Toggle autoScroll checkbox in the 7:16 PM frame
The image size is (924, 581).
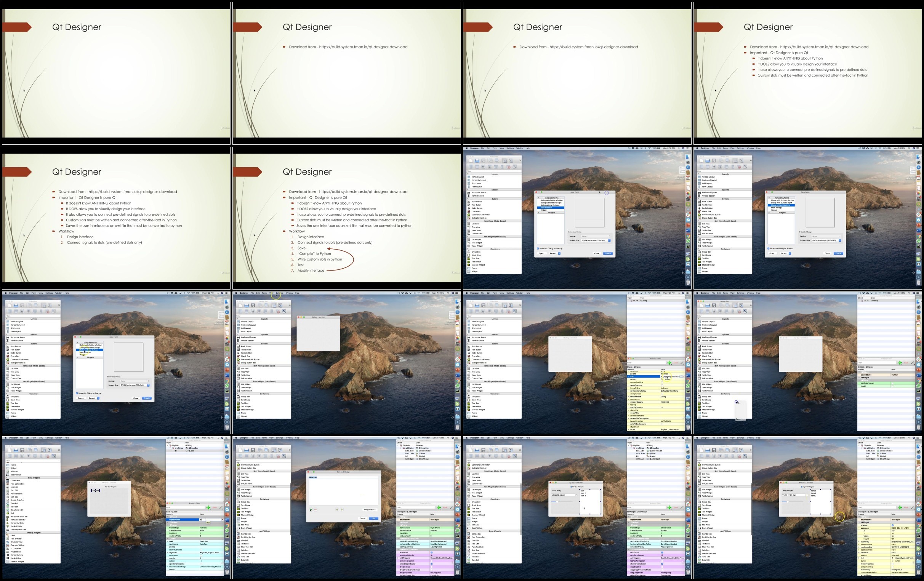[431, 552]
